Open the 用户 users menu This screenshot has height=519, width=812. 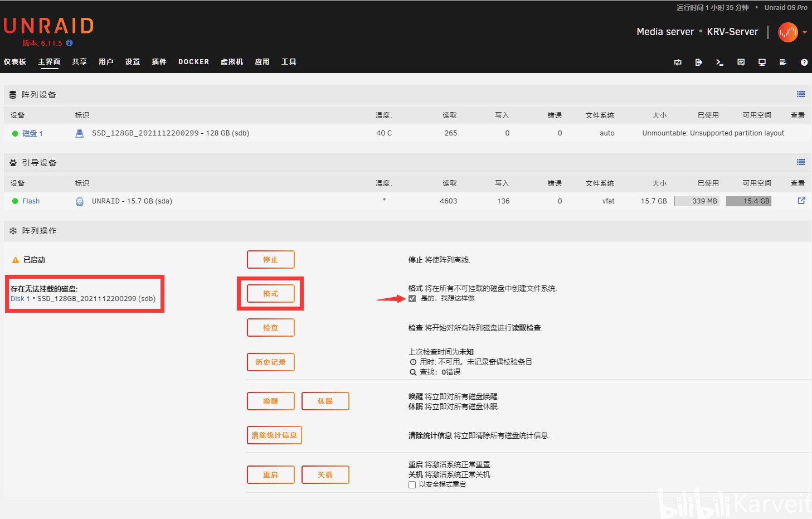106,62
